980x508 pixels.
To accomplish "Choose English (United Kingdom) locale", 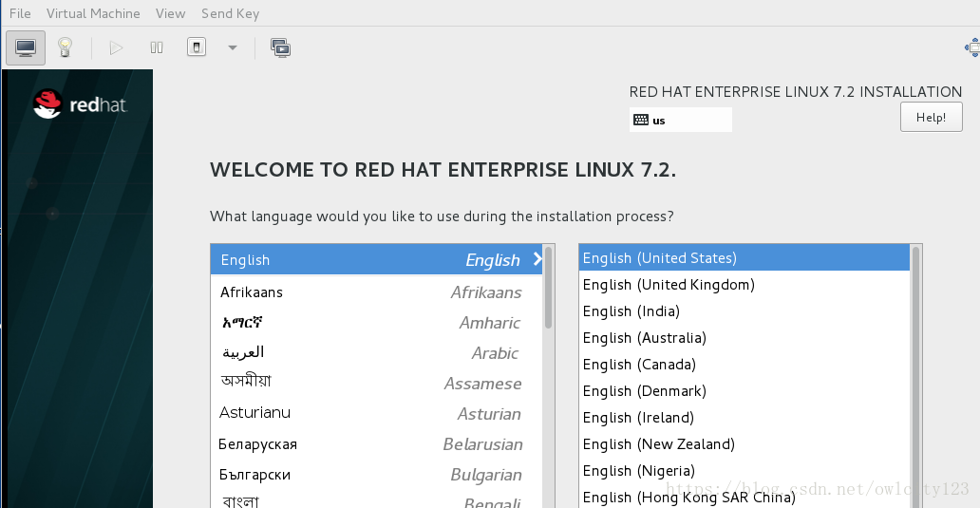I will point(744,284).
